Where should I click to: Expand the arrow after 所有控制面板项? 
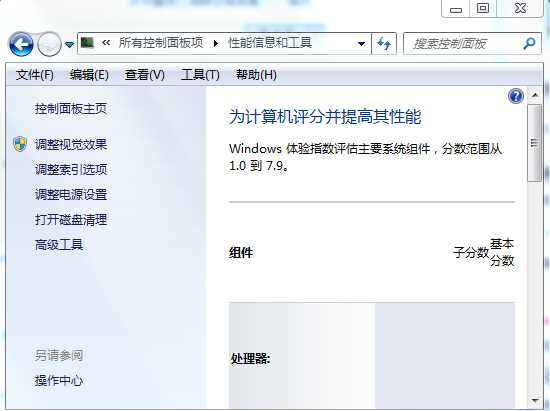point(215,43)
